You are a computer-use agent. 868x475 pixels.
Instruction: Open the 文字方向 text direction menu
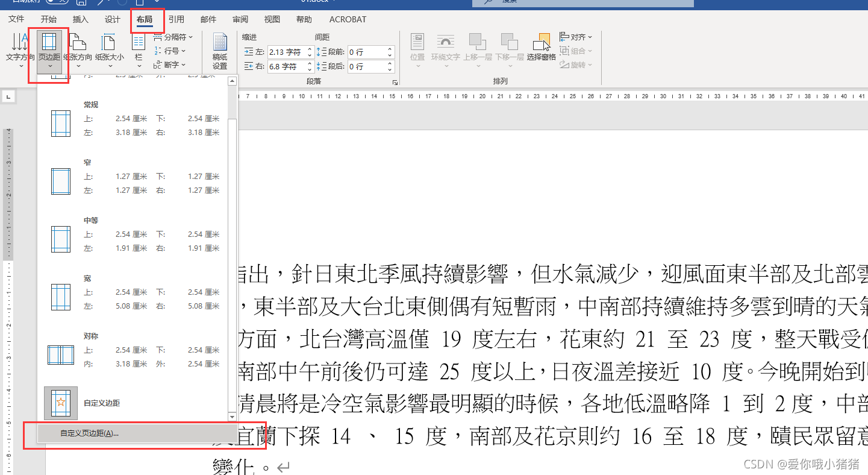point(20,50)
